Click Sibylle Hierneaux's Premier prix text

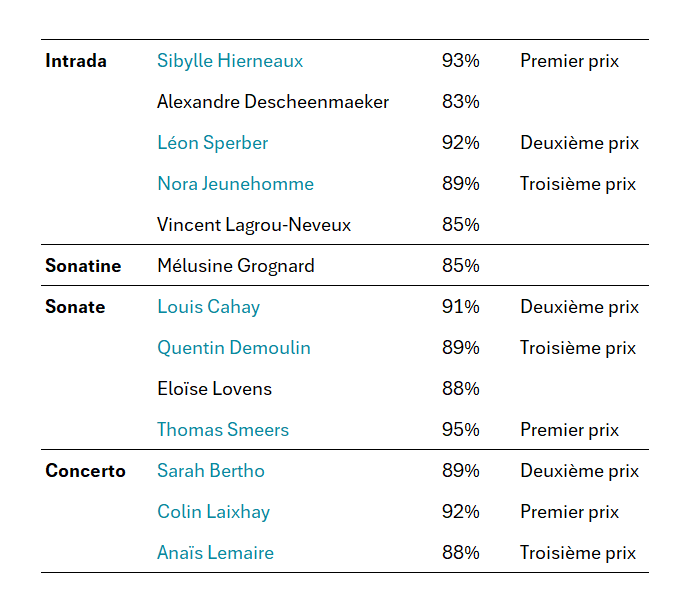[569, 61]
